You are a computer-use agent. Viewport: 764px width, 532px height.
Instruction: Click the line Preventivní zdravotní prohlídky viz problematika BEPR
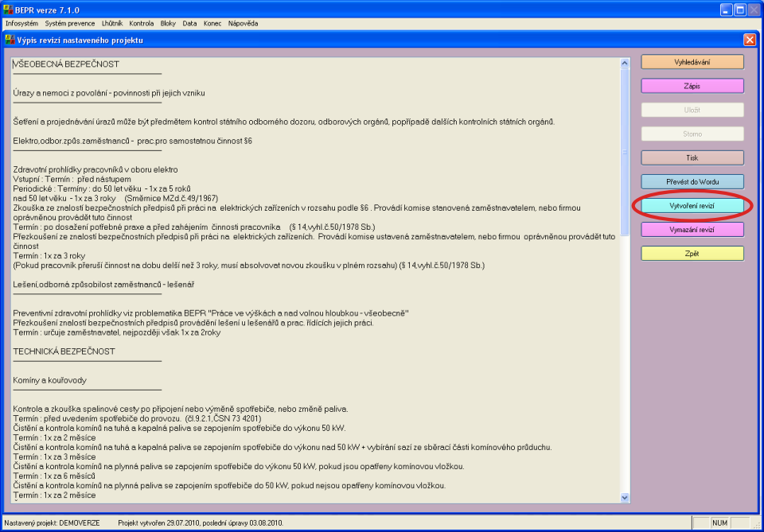[x=211, y=313]
